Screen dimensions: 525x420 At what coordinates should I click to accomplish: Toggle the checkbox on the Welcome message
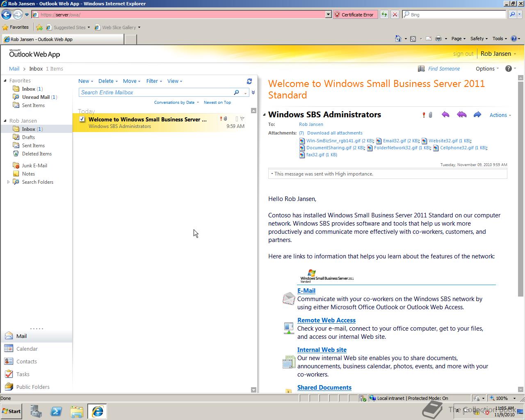82,119
